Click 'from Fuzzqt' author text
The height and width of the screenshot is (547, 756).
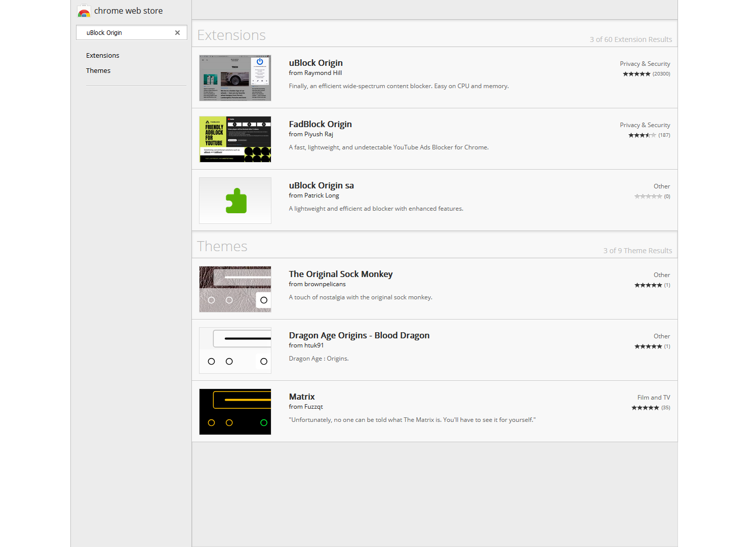pyautogui.click(x=306, y=407)
